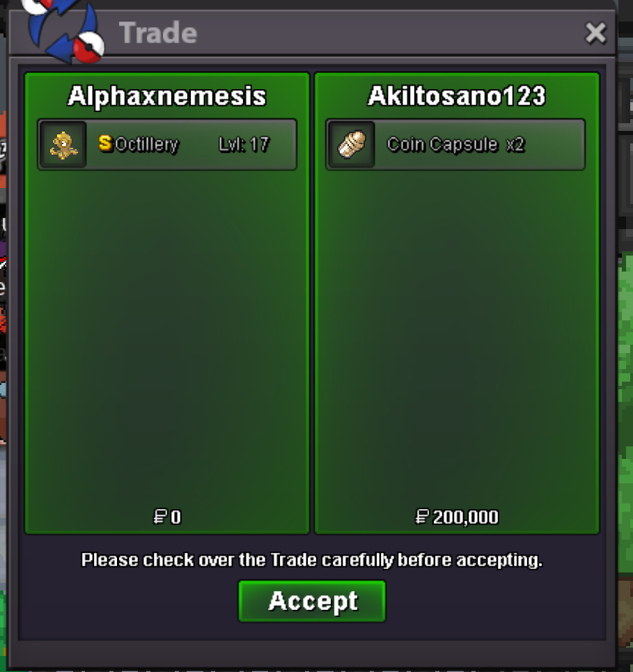Click the Coin Capsule item icon
Image resolution: width=633 pixels, height=672 pixels.
pos(352,145)
